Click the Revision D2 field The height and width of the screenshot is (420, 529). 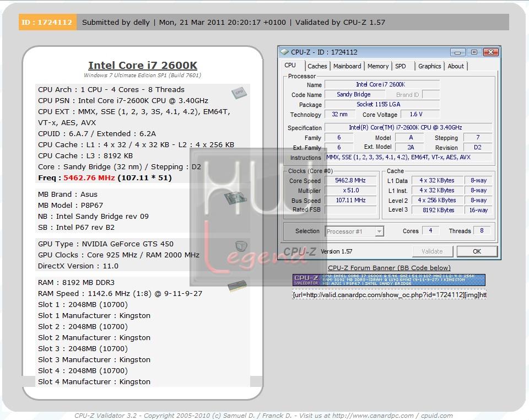point(478,147)
